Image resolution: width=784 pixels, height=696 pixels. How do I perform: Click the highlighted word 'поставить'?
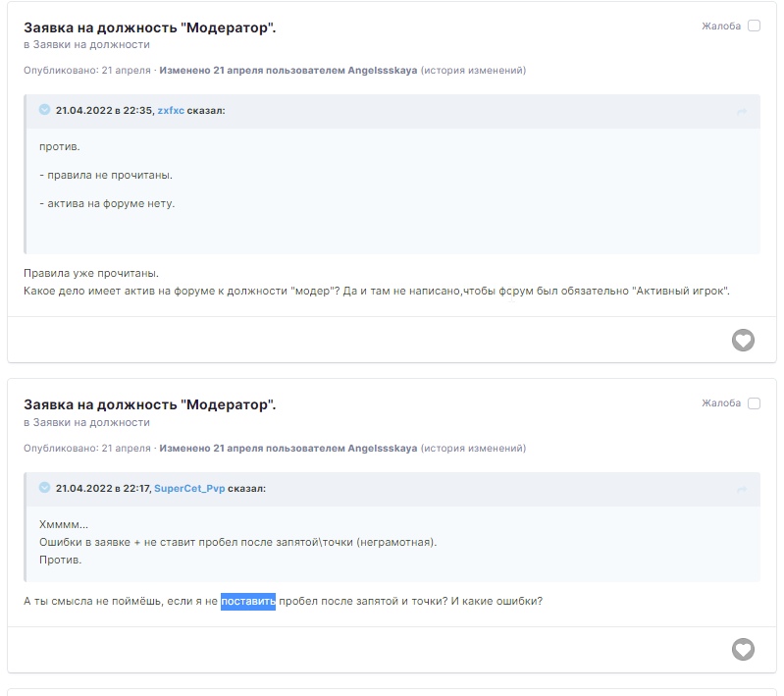point(248,601)
